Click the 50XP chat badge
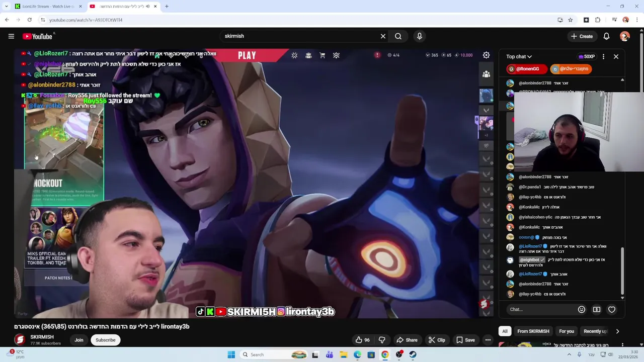The image size is (644, 362). pos(587,57)
